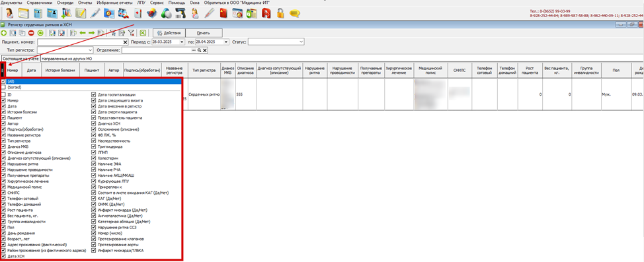The image size is (644, 262).
Task: Open the 'Период с' date dropdown arrow
Action: tap(182, 42)
